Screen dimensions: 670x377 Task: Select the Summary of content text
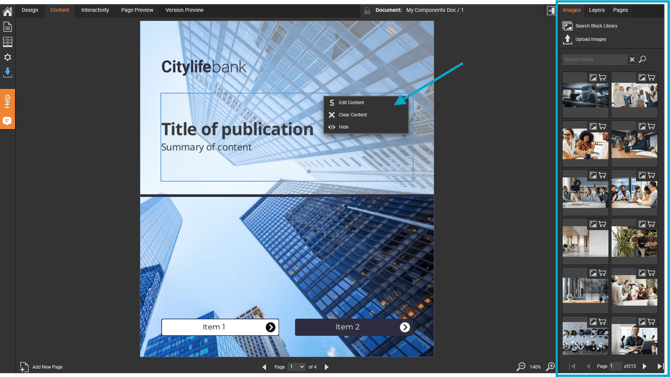pyautogui.click(x=206, y=147)
